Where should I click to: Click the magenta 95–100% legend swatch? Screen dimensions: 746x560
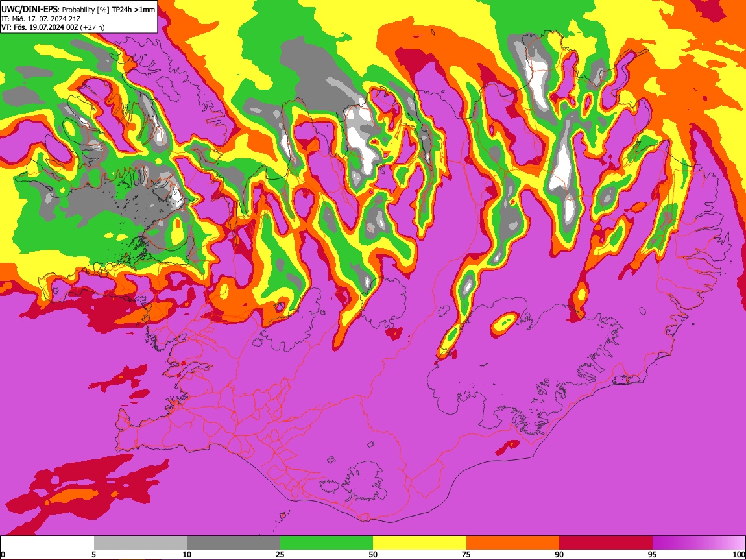pos(699,543)
